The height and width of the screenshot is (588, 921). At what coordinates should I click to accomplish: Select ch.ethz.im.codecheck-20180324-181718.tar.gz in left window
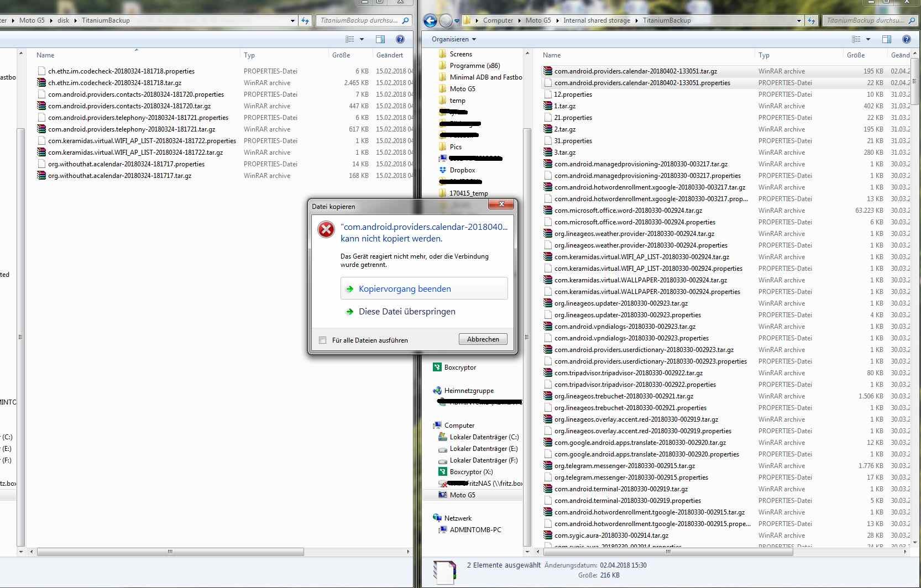tap(114, 83)
